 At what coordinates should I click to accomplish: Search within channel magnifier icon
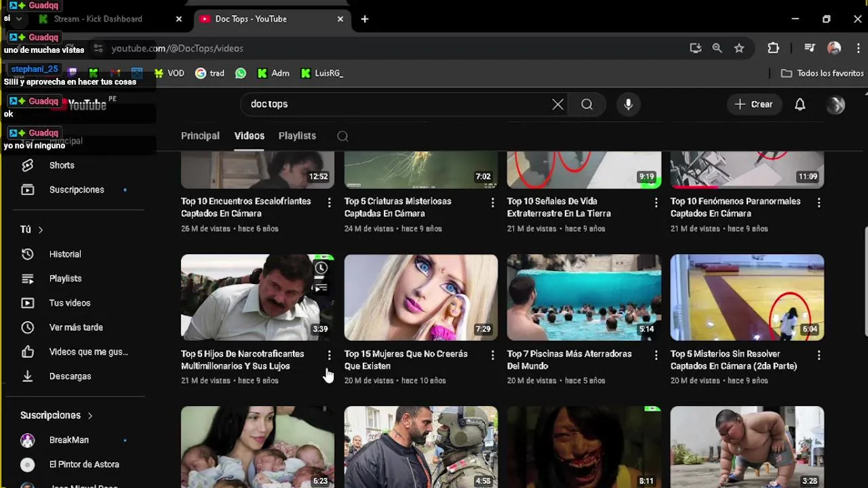(x=342, y=136)
